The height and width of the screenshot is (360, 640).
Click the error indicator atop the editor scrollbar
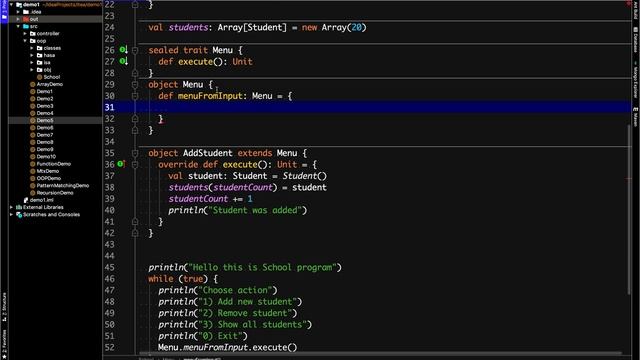click(629, 3)
